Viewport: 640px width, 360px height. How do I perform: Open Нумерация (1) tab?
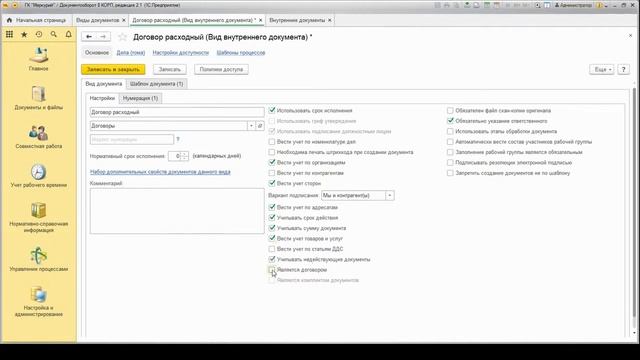click(x=140, y=98)
